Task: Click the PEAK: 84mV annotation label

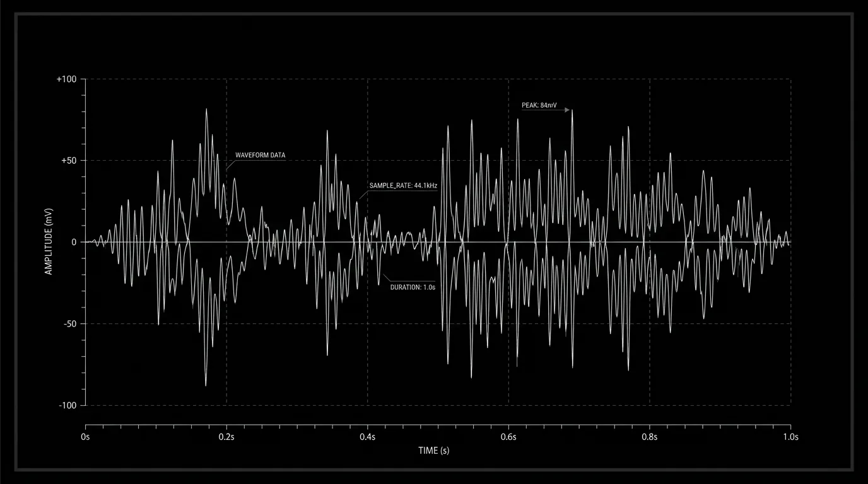Action: point(539,105)
